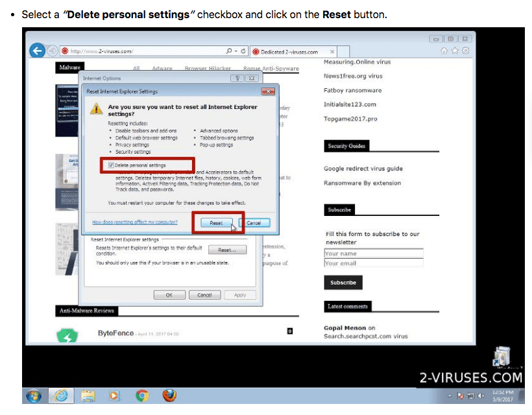Open the desktop shortcut icon above watermark

tap(502, 357)
